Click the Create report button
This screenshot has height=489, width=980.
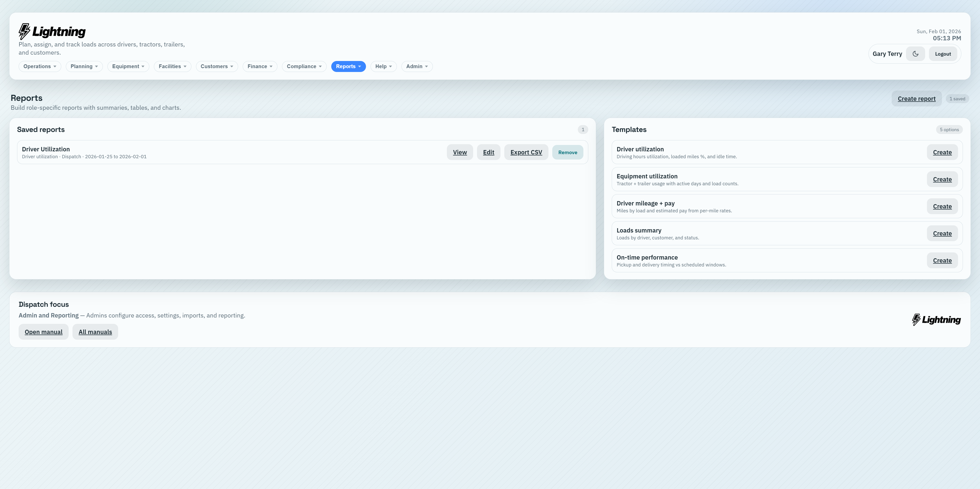click(x=916, y=99)
